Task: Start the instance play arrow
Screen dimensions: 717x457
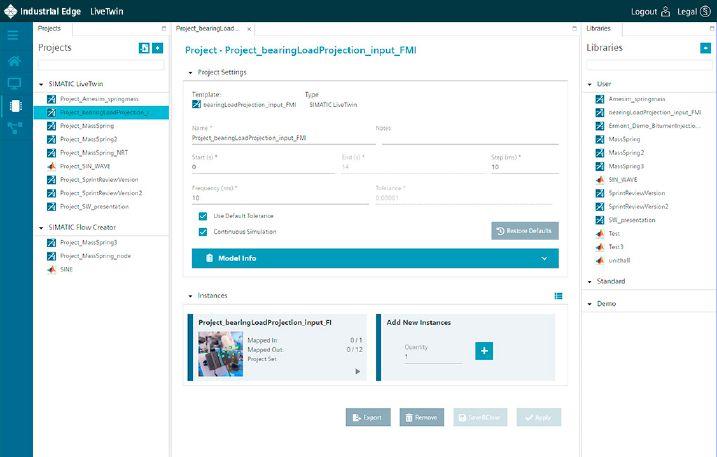Action: 358,371
